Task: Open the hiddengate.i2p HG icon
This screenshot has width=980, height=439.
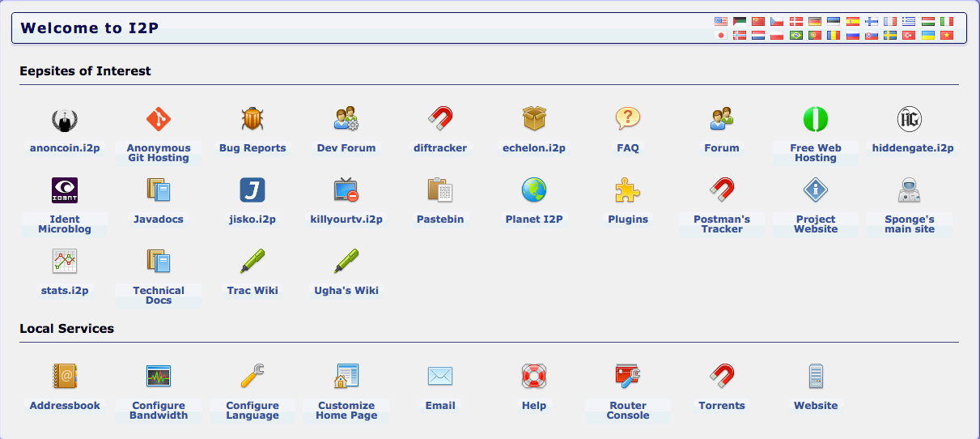Action: click(910, 120)
